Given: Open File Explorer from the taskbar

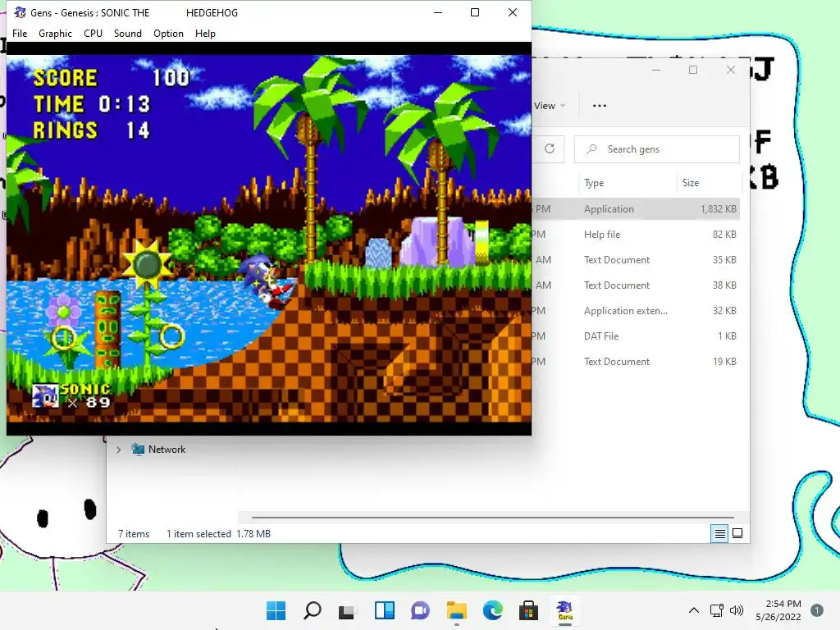Looking at the screenshot, I should point(456,610).
